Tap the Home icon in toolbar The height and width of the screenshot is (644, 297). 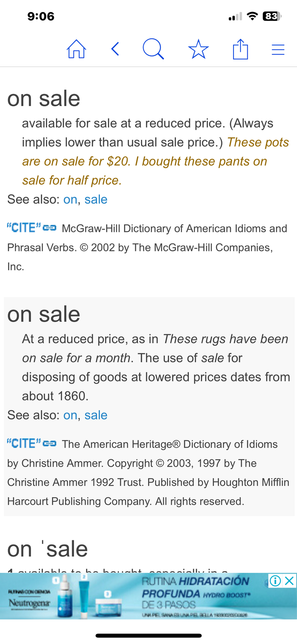pos(76,49)
